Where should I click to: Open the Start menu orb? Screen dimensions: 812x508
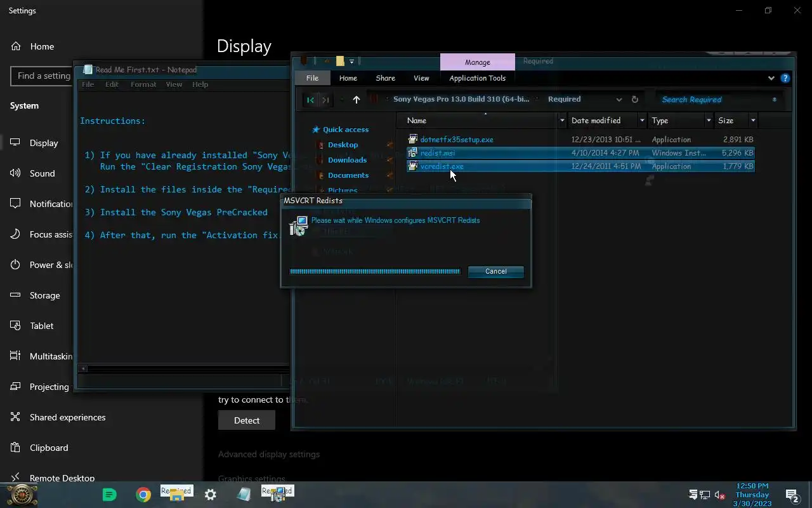tap(22, 495)
